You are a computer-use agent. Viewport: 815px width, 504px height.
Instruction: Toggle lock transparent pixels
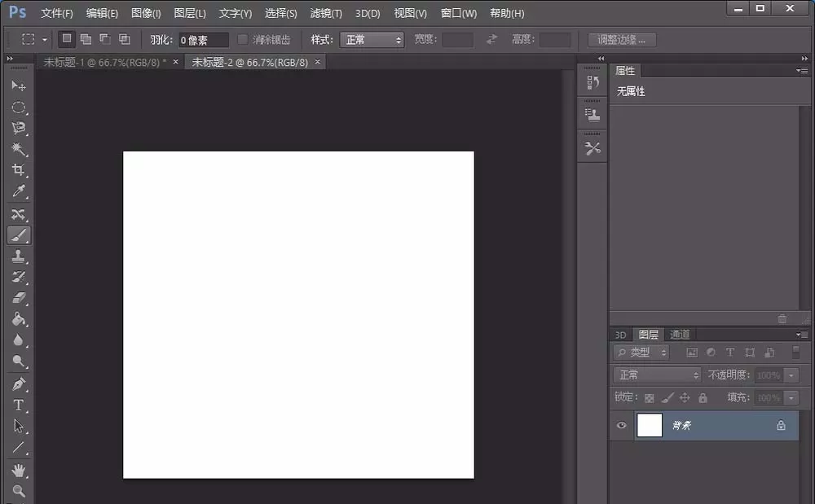point(650,398)
